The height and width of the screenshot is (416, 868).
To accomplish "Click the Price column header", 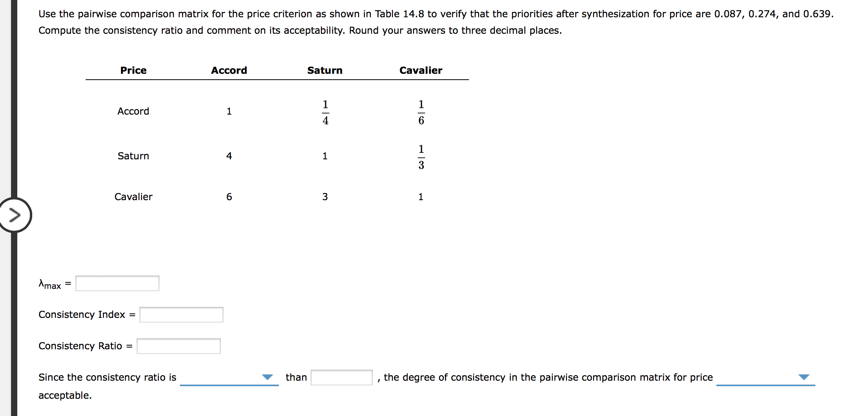I will 133,70.
